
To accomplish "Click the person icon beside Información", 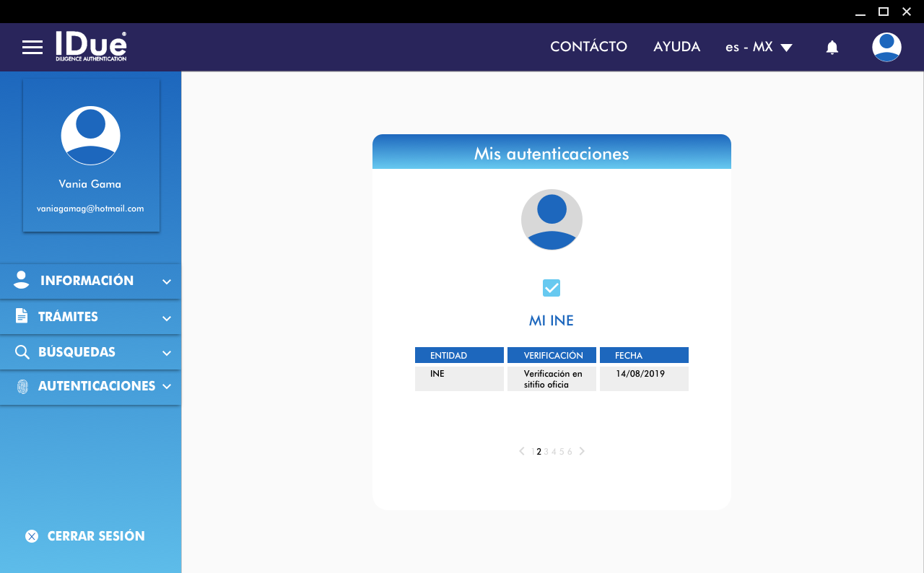I will tap(22, 280).
